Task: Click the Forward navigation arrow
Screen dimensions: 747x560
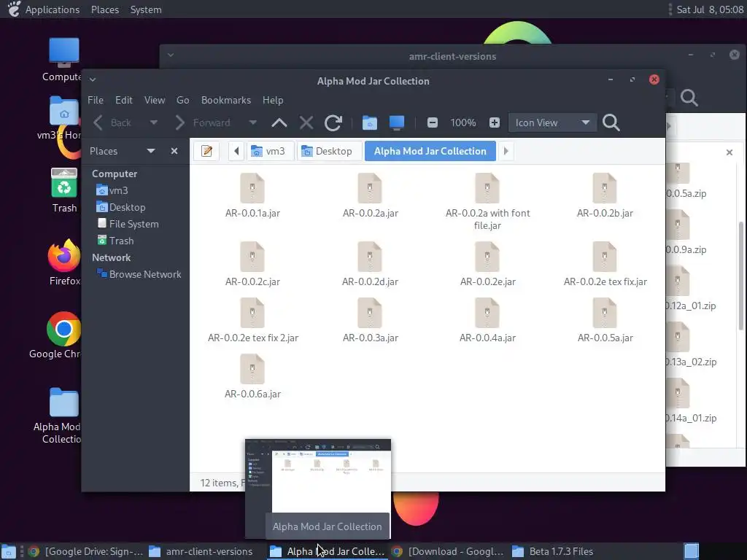Action: (179, 122)
